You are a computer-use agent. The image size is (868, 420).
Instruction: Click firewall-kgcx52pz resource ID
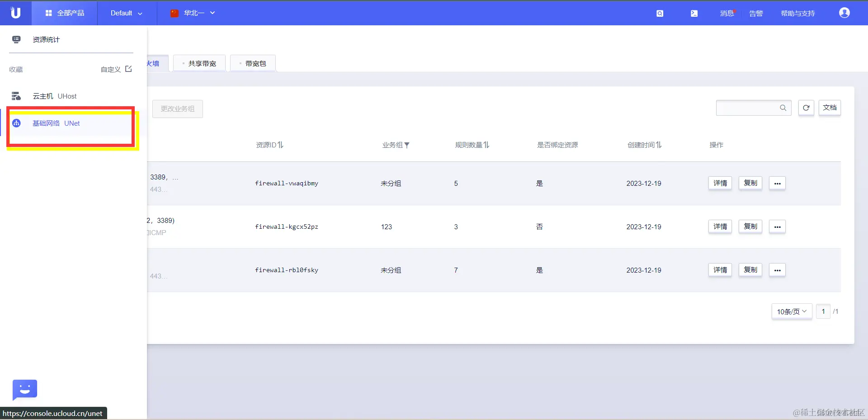[287, 227]
